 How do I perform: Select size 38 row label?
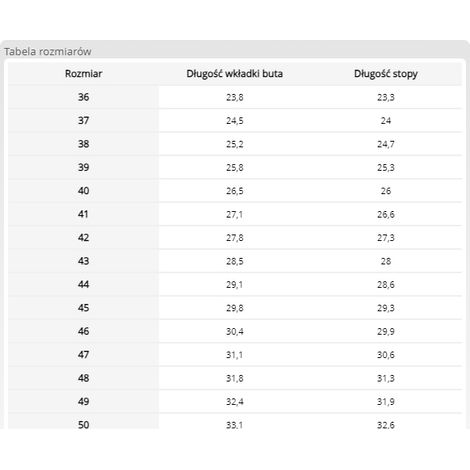pos(83,144)
